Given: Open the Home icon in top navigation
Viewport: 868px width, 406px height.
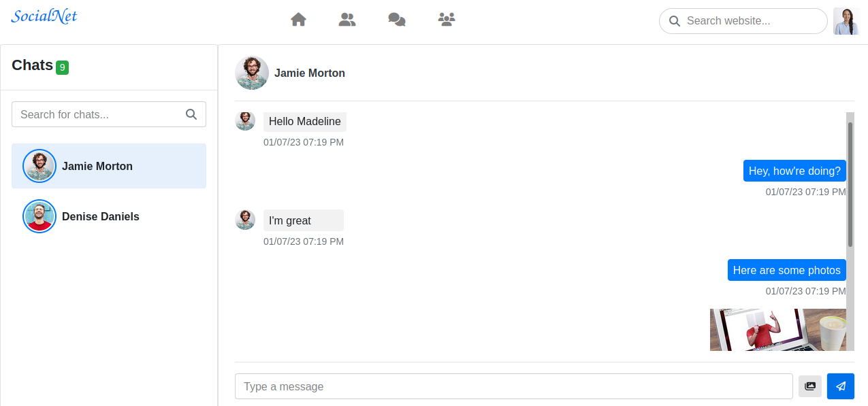Looking at the screenshot, I should click(298, 20).
